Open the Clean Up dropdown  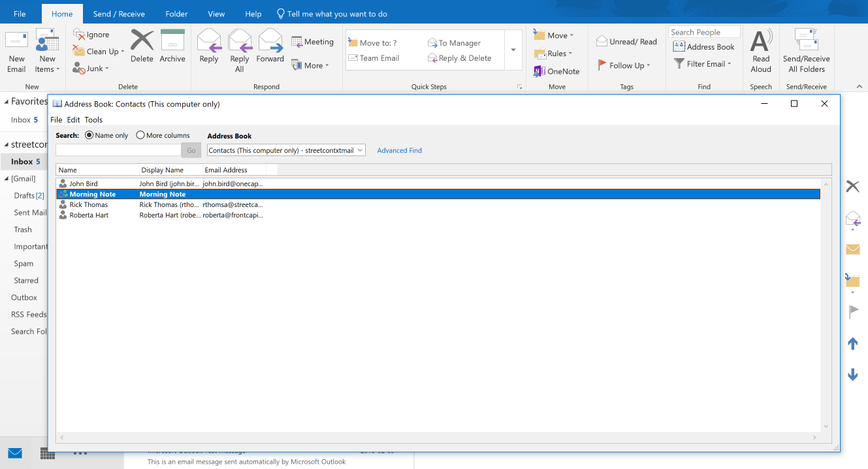[98, 52]
